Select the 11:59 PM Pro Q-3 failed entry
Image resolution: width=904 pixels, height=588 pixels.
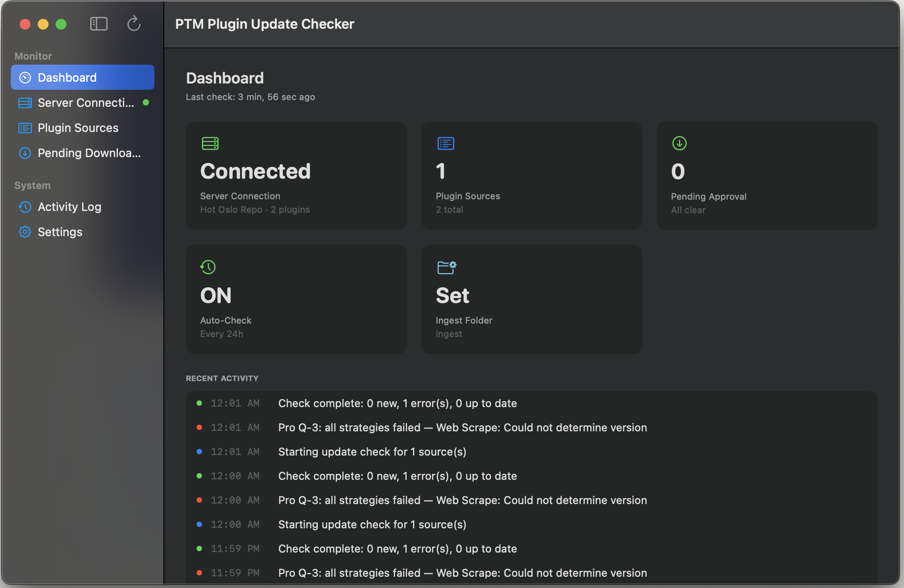(x=532, y=573)
